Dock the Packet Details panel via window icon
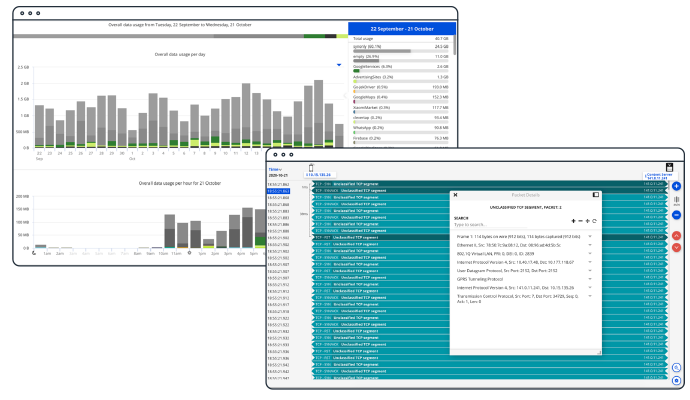Image resolution: width=690 pixels, height=400 pixels. pos(595,194)
